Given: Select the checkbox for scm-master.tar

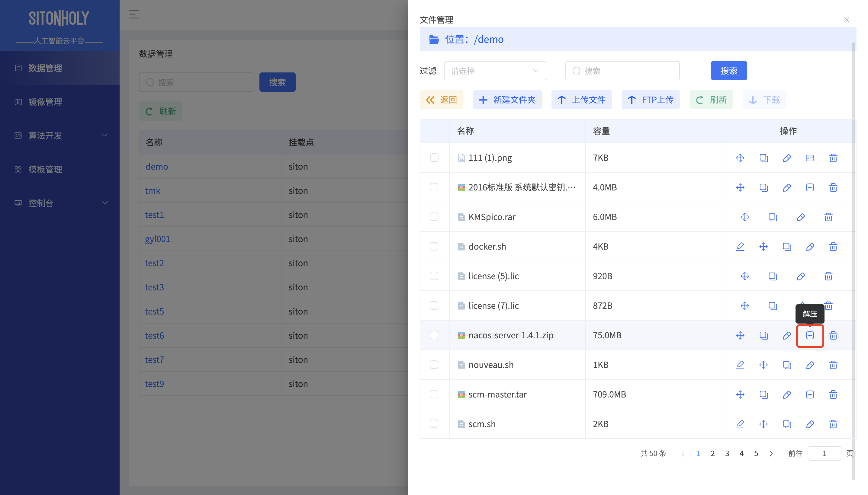Looking at the screenshot, I should pyautogui.click(x=434, y=394).
